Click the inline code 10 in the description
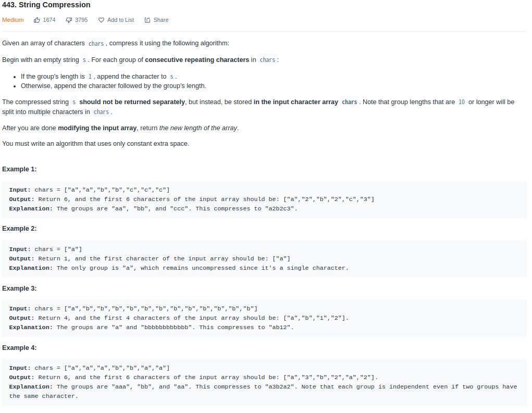 [x=462, y=102]
